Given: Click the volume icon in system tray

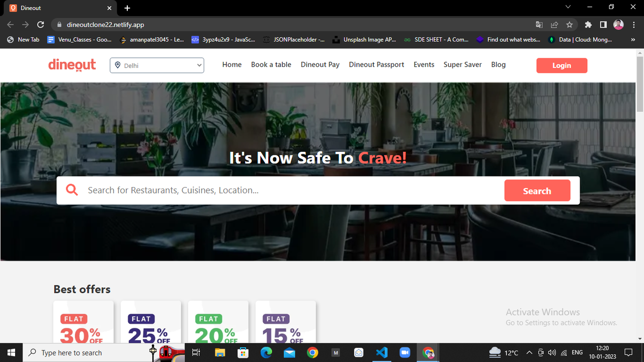Looking at the screenshot, I should pos(552,352).
